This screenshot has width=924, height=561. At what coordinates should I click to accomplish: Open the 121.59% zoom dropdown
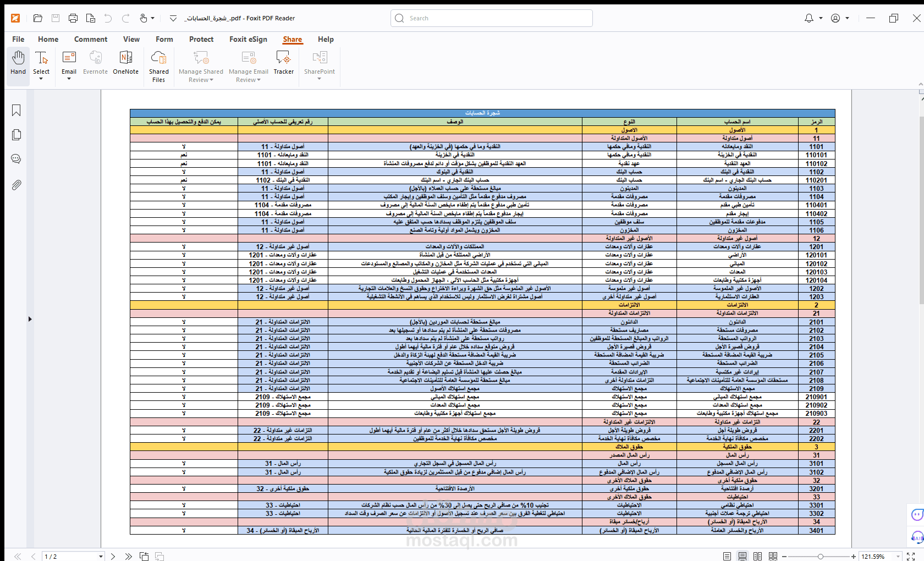point(898,557)
